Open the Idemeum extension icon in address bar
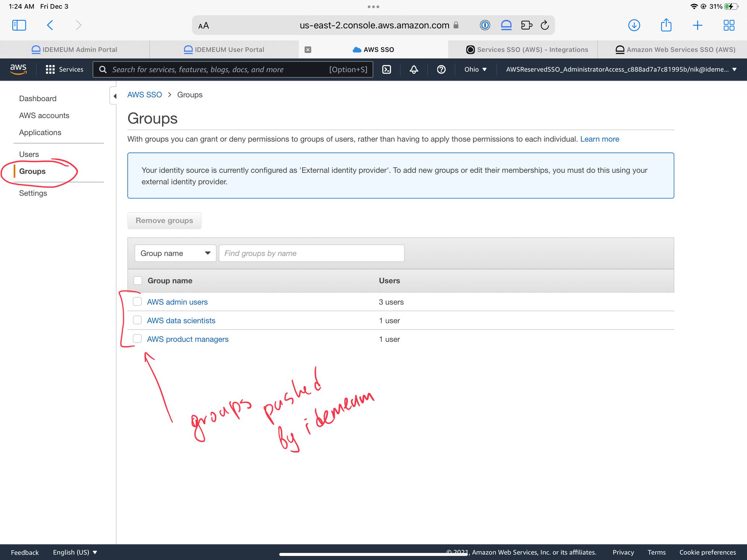This screenshot has height=560, width=747. point(506,25)
